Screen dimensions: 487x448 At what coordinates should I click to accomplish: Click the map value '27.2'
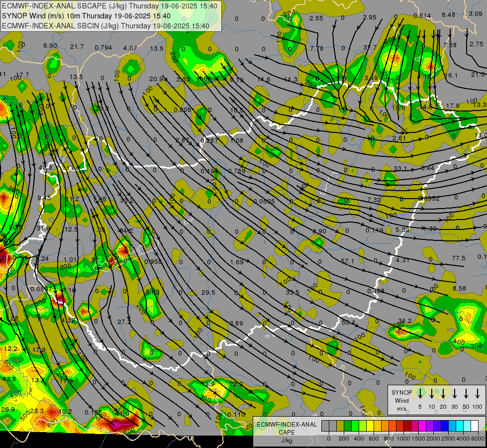pyautogui.click(x=124, y=322)
